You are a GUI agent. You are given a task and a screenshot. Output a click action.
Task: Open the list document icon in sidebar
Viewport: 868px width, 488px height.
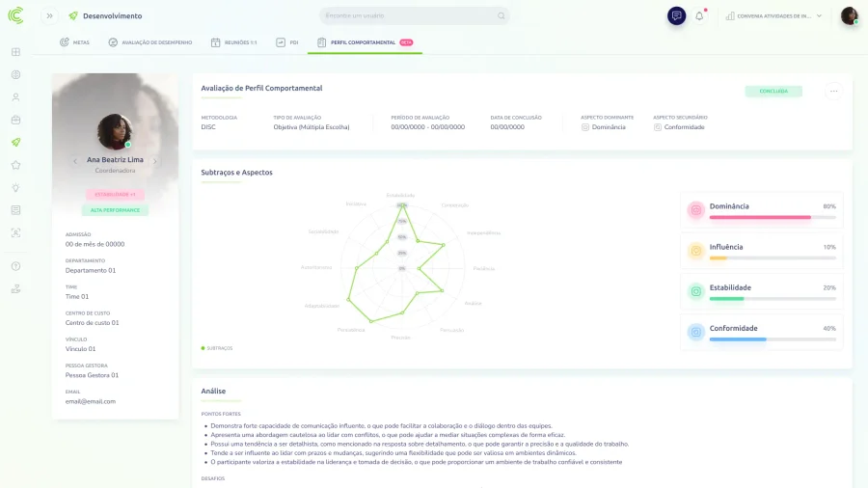[16, 210]
